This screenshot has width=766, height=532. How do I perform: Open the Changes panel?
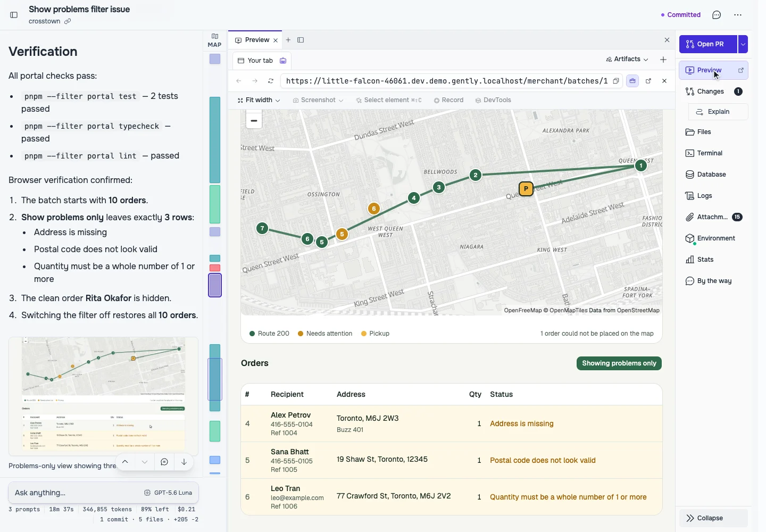713,92
